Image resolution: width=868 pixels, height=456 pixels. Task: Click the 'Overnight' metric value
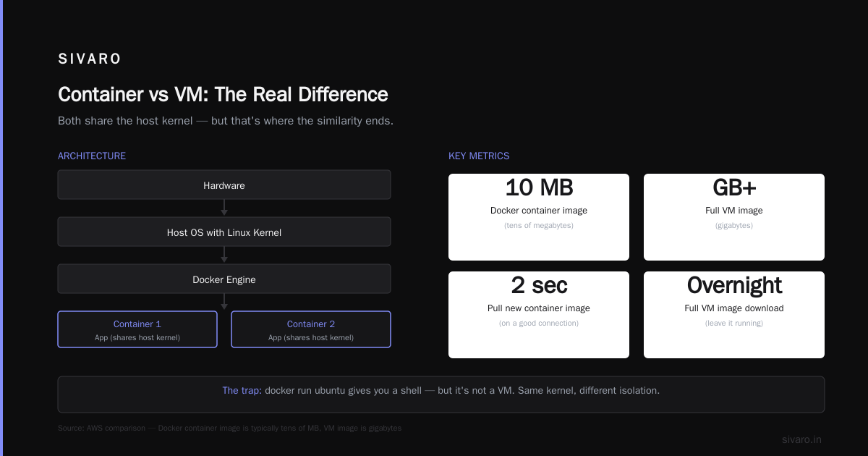734,285
